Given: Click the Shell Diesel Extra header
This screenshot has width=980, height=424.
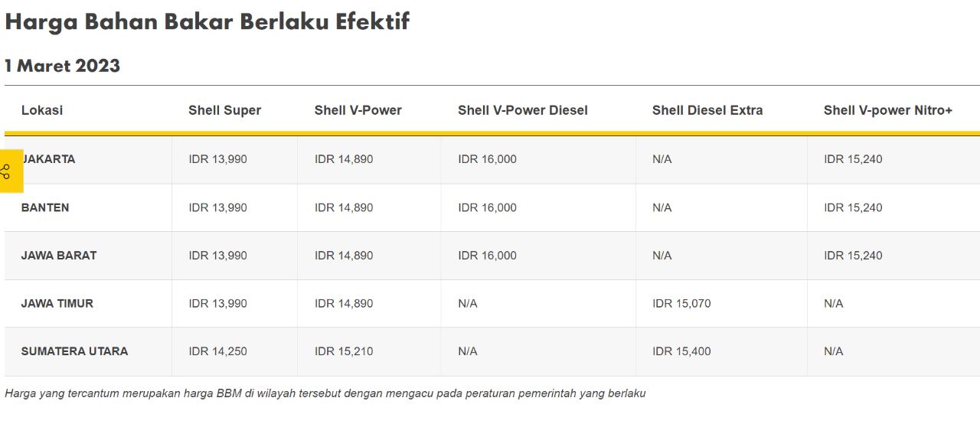Looking at the screenshot, I should click(707, 110).
